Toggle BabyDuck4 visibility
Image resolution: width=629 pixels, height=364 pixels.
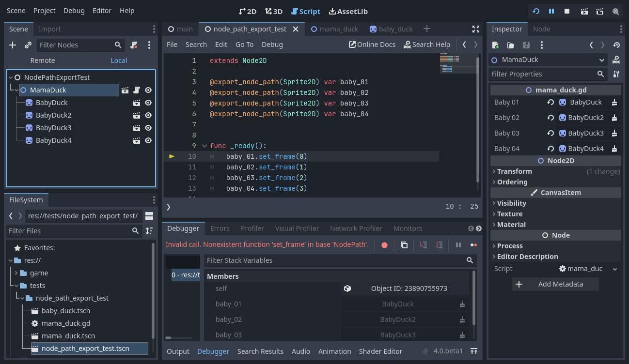148,140
